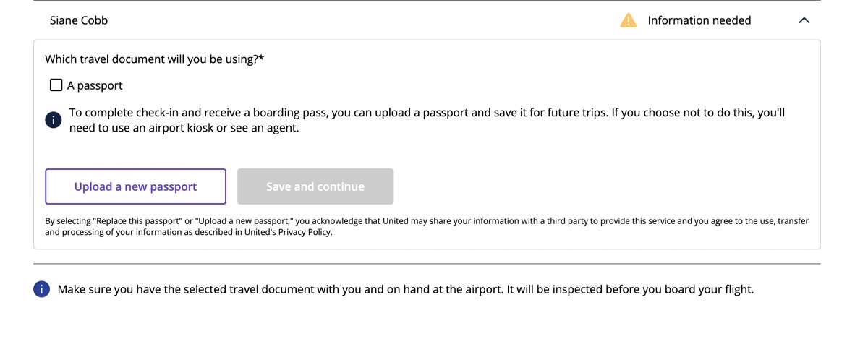Check the 'A passport' checkbox

click(x=56, y=85)
